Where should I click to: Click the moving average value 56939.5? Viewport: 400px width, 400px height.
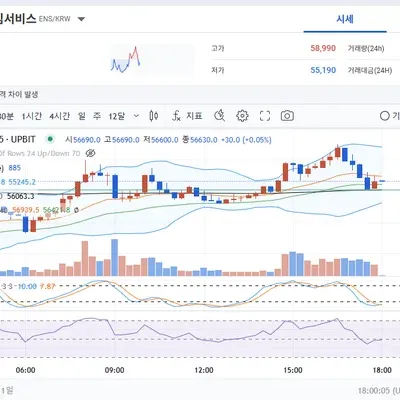[26, 210]
